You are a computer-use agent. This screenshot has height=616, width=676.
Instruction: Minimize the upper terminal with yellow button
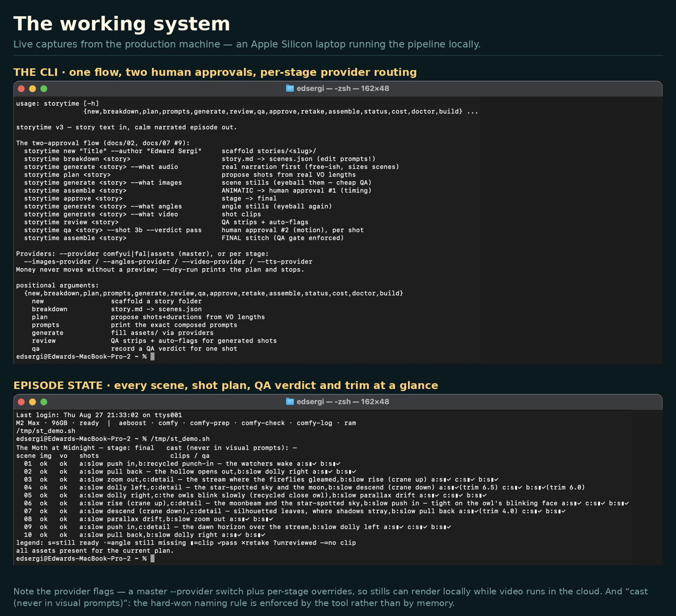coord(32,88)
